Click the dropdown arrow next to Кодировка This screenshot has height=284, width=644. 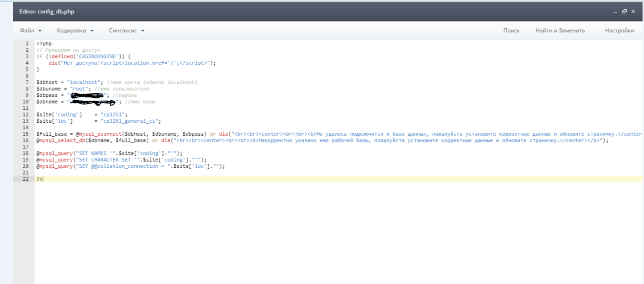92,31
